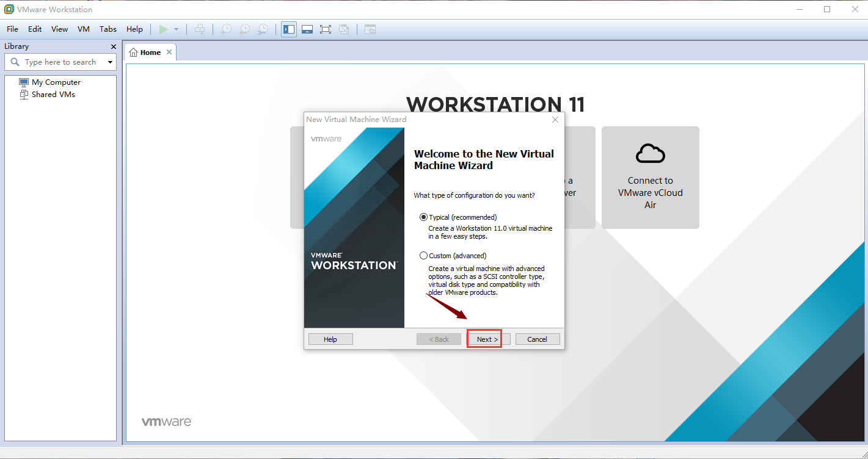
Task: Click the Revert to Snapshot icon
Action: coord(244,29)
